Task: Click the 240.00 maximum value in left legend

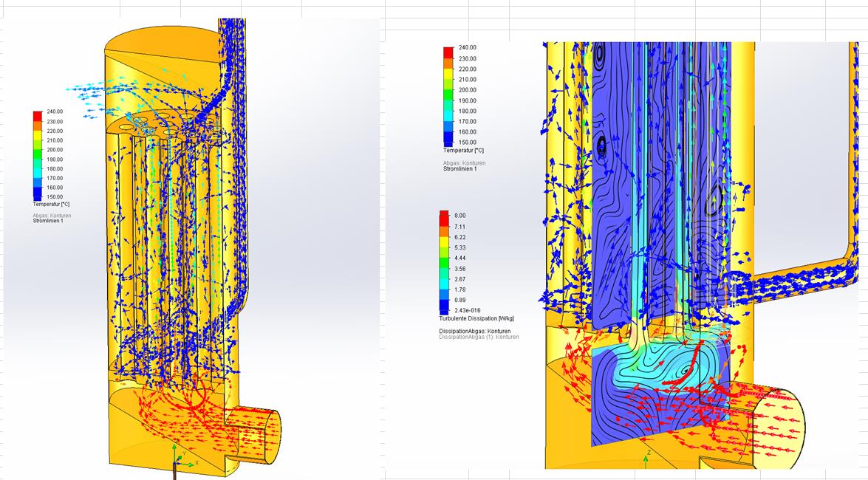Action: [55, 112]
